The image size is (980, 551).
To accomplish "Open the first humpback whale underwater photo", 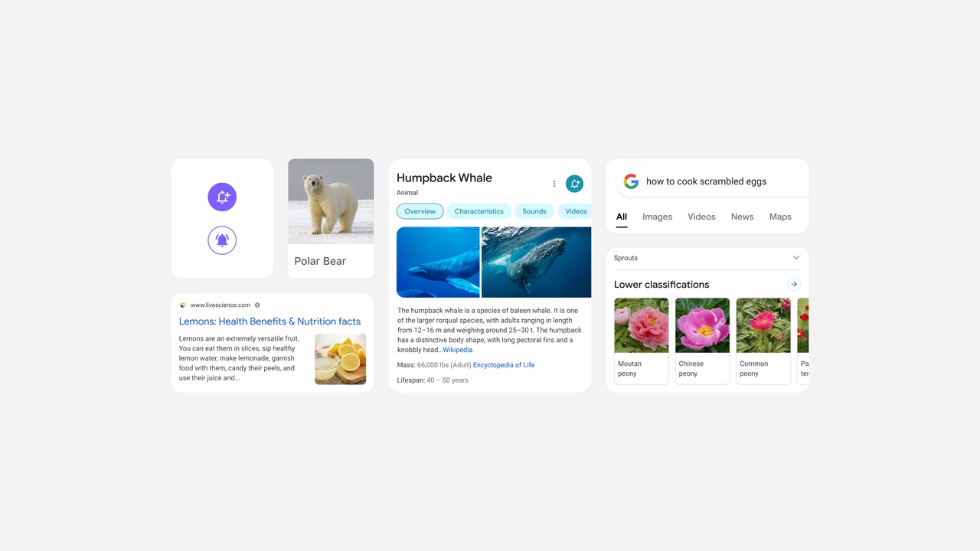I will click(x=438, y=262).
